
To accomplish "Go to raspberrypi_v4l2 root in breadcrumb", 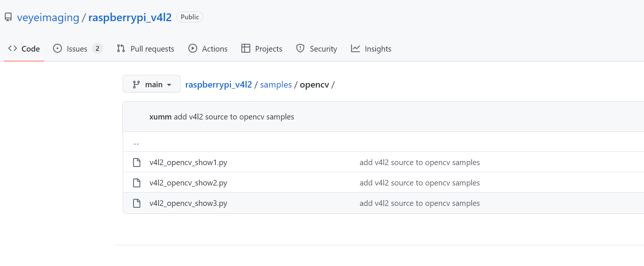I will [x=218, y=85].
